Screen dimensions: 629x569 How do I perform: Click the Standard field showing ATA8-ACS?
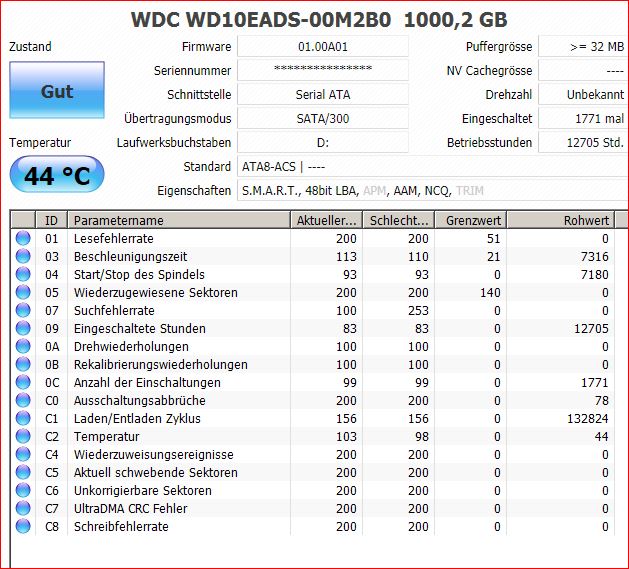pos(433,166)
